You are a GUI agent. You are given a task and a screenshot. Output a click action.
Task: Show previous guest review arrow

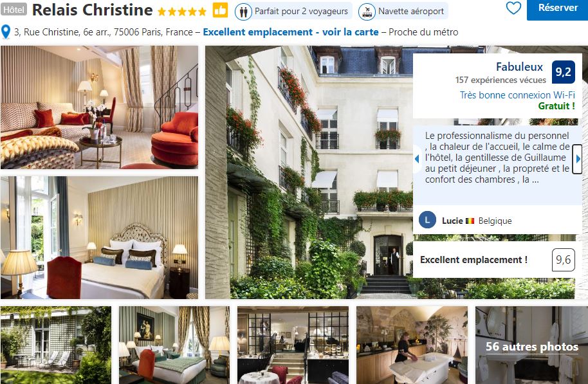coord(417,159)
